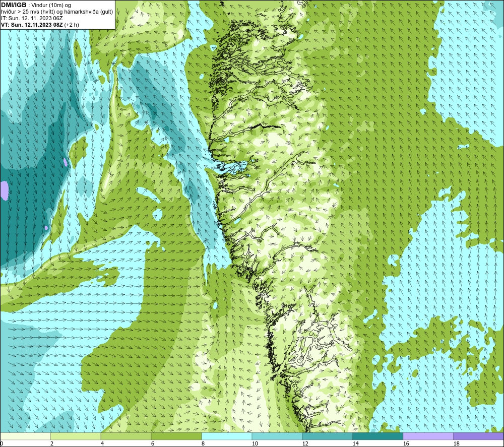Select the 6–8 m/s olive green swatch

click(176, 436)
